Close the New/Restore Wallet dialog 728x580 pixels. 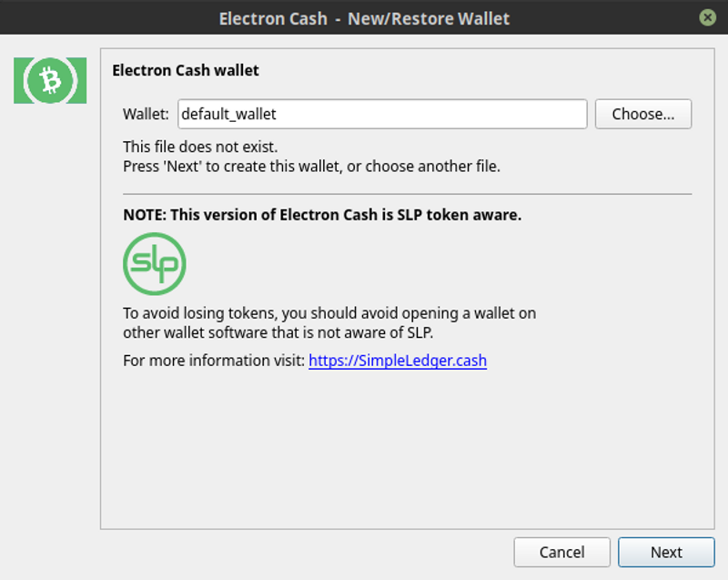708,17
